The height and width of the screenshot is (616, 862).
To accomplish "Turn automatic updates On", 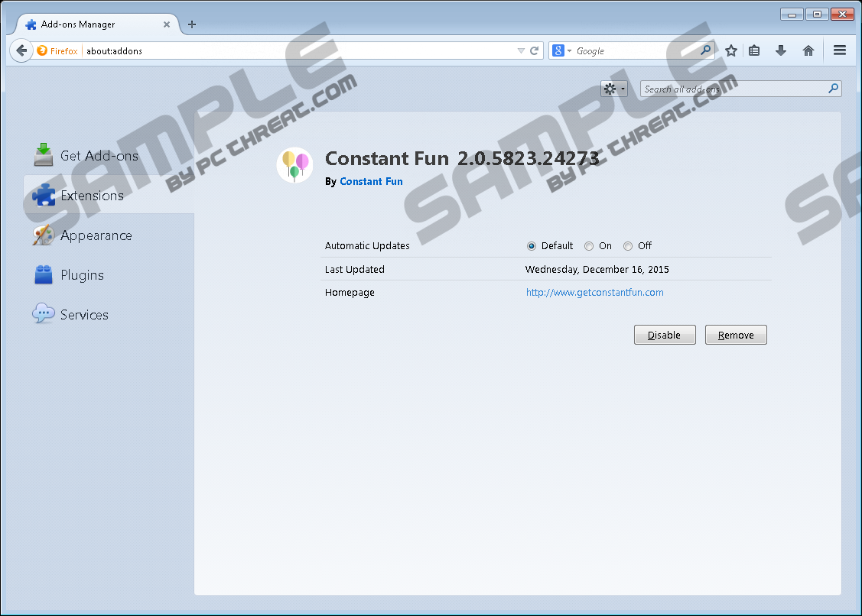I will (589, 246).
